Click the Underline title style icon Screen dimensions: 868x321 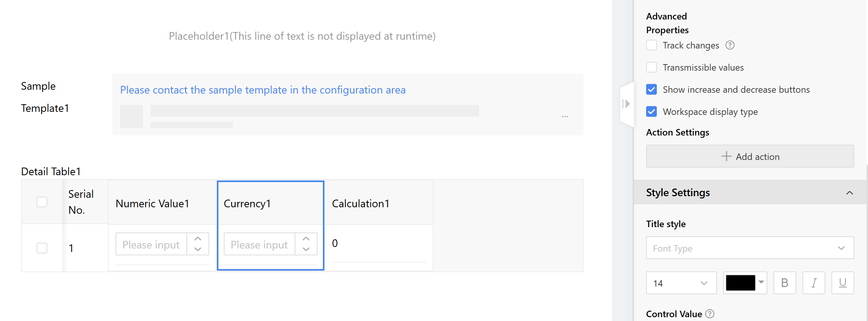tap(842, 283)
